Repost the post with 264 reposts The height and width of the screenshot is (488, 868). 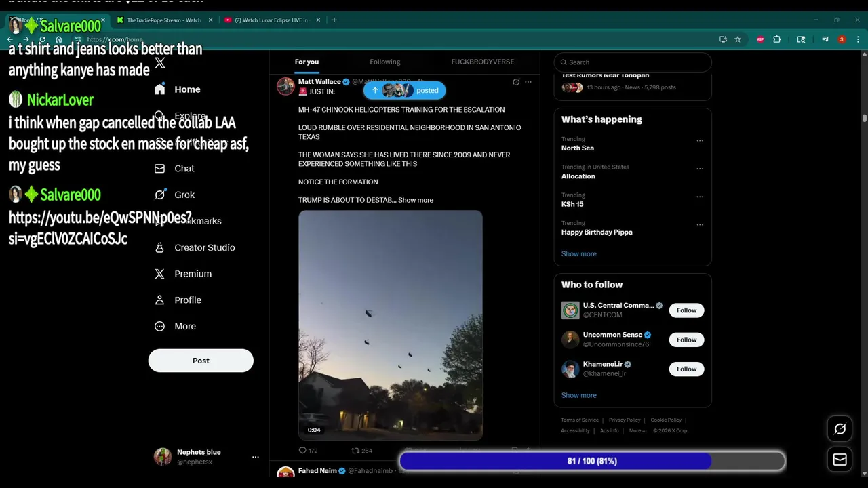click(x=361, y=450)
